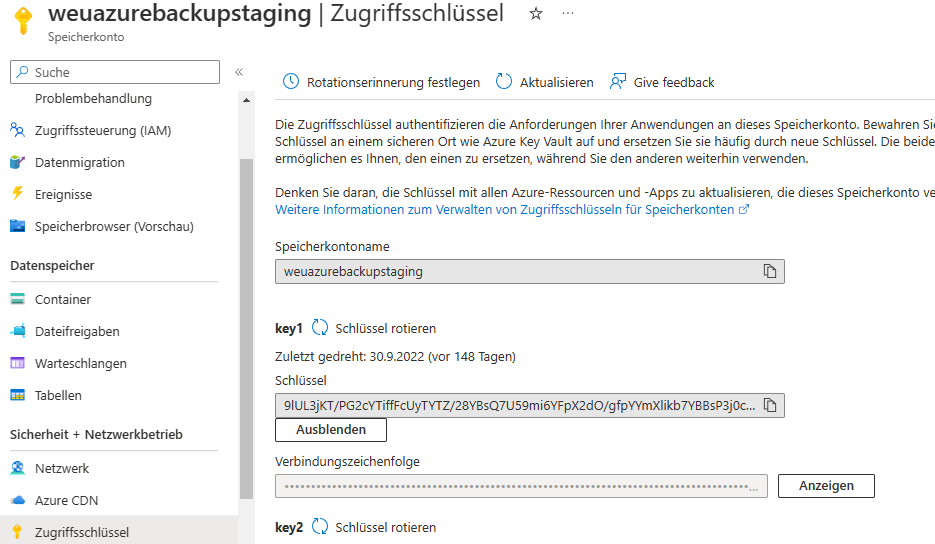The height and width of the screenshot is (544, 935).
Task: Click Rotationserinnerung festlegen
Action: [x=393, y=82]
